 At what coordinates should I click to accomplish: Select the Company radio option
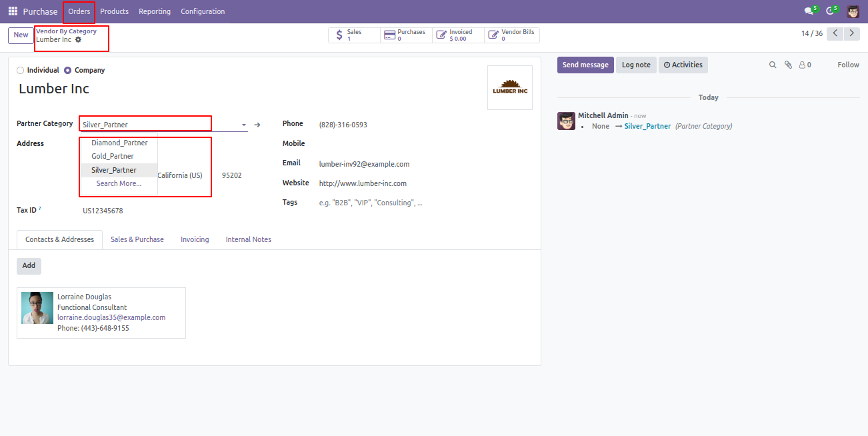pyautogui.click(x=67, y=70)
